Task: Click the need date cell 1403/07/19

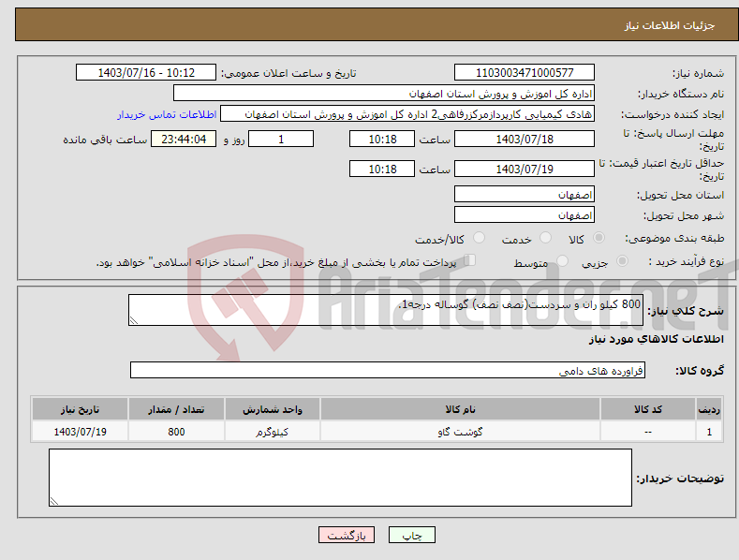Action: pos(81,432)
